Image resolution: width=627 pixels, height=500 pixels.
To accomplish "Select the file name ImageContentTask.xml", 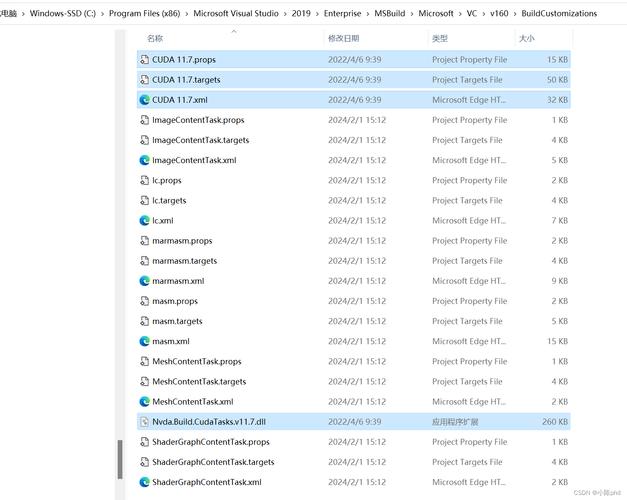I will coord(194,160).
